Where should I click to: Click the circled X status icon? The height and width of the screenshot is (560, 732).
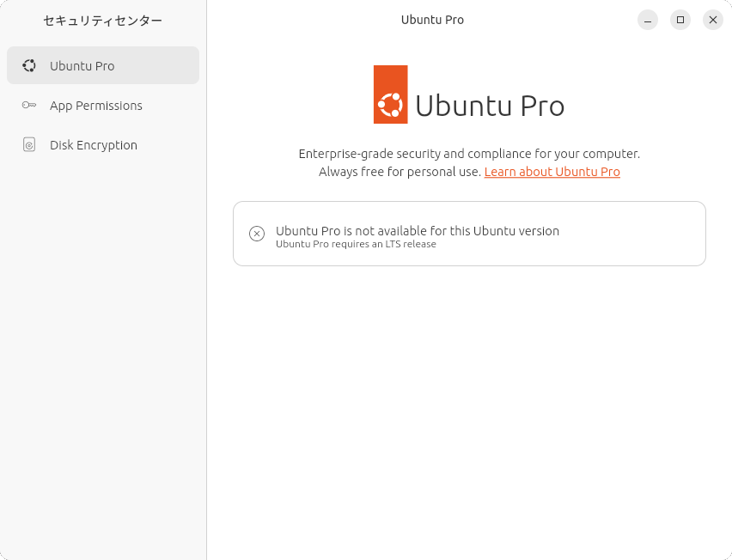(256, 232)
